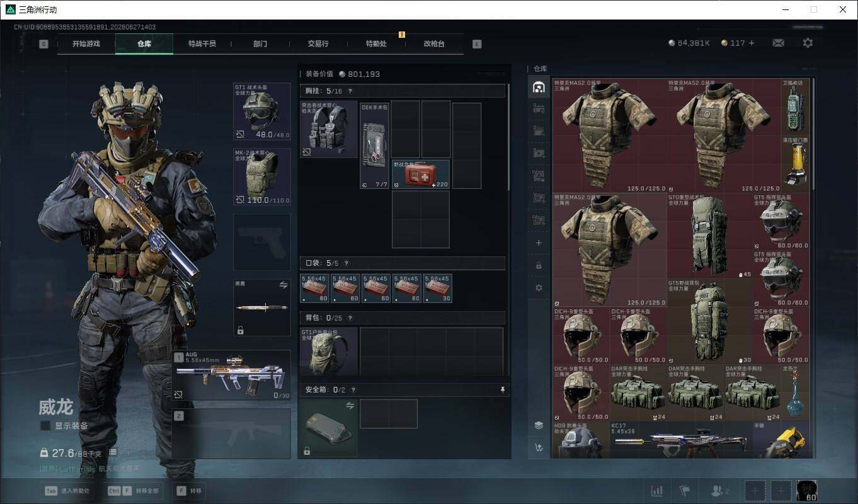Open the 背包 help question mark

click(350, 318)
